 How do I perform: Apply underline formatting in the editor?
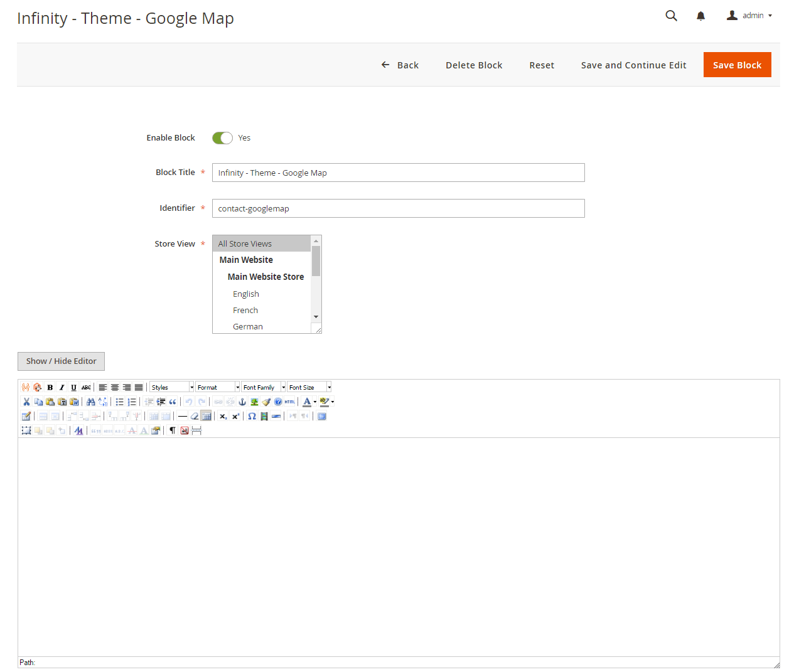pyautogui.click(x=74, y=387)
